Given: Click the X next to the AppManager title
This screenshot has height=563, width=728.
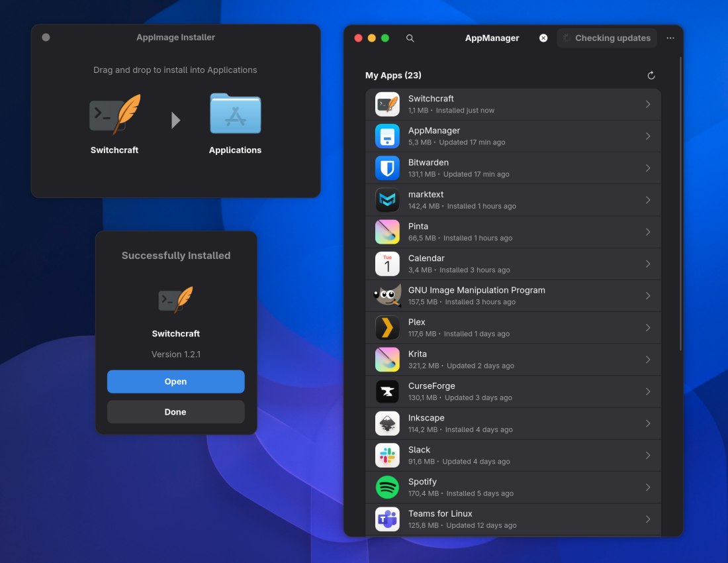Looking at the screenshot, I should (543, 38).
